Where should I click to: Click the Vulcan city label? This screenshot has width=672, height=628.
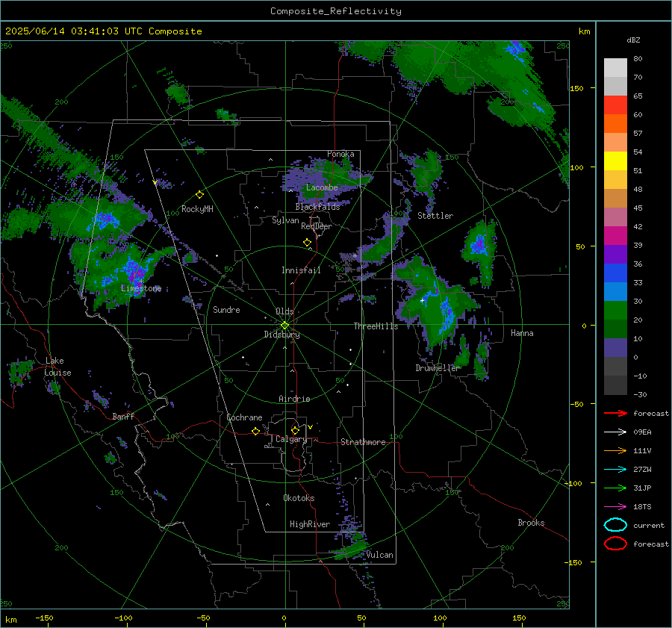pyautogui.click(x=380, y=555)
